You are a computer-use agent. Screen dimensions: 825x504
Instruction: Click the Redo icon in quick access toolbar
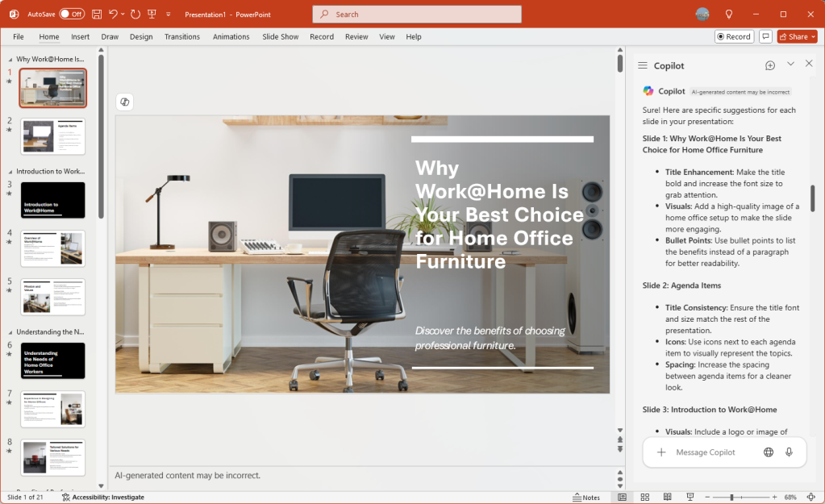point(135,15)
